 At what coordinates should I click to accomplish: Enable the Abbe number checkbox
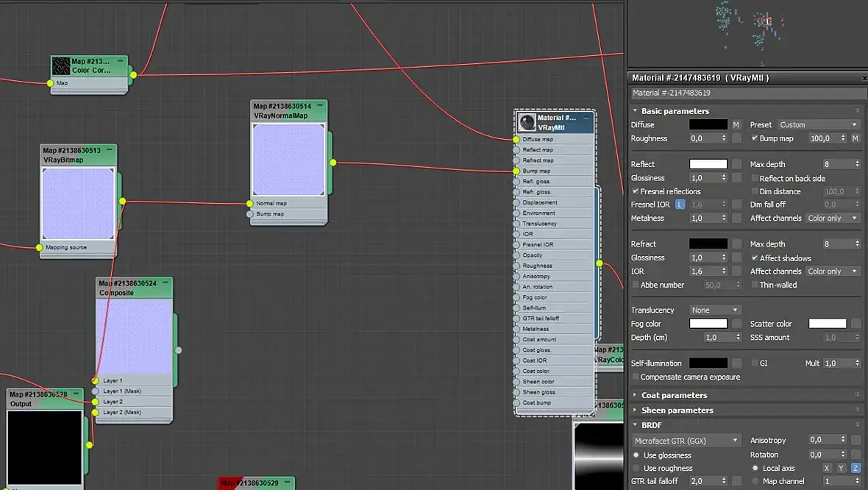[636, 285]
